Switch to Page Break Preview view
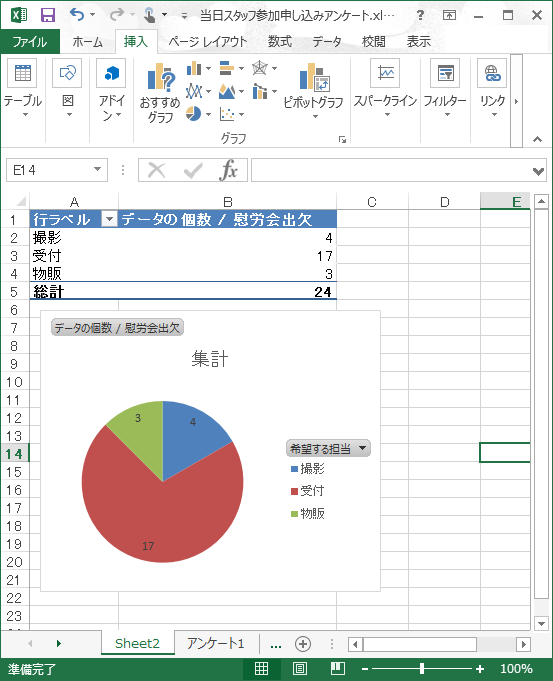Viewport: 553px width, 681px height. pos(338,668)
